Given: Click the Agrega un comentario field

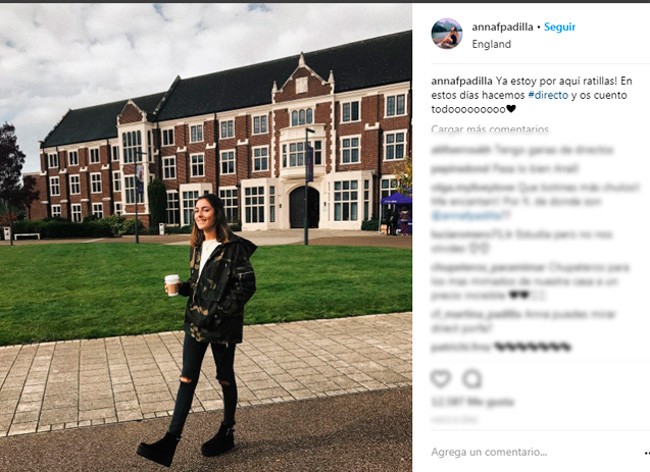Looking at the screenshot, I should pyautogui.click(x=489, y=452).
